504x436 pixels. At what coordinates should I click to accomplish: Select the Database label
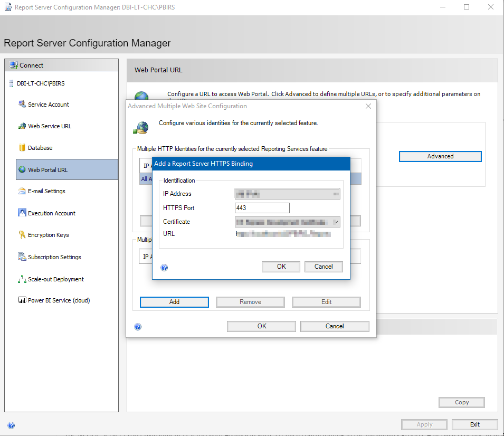(x=40, y=148)
